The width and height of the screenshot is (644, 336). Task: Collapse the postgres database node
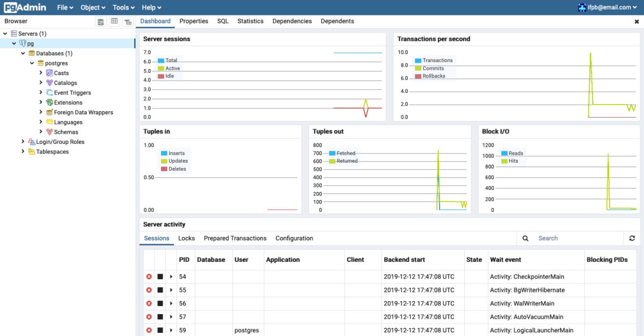tap(32, 63)
